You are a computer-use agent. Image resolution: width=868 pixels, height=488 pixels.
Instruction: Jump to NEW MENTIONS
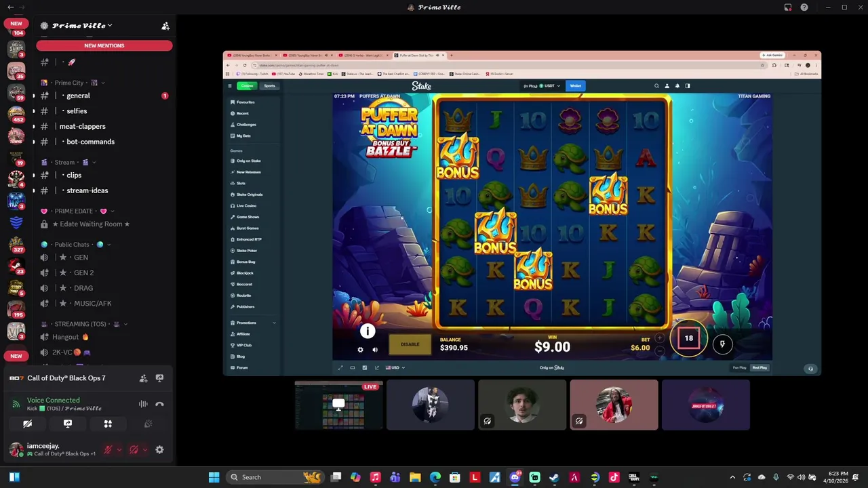104,45
